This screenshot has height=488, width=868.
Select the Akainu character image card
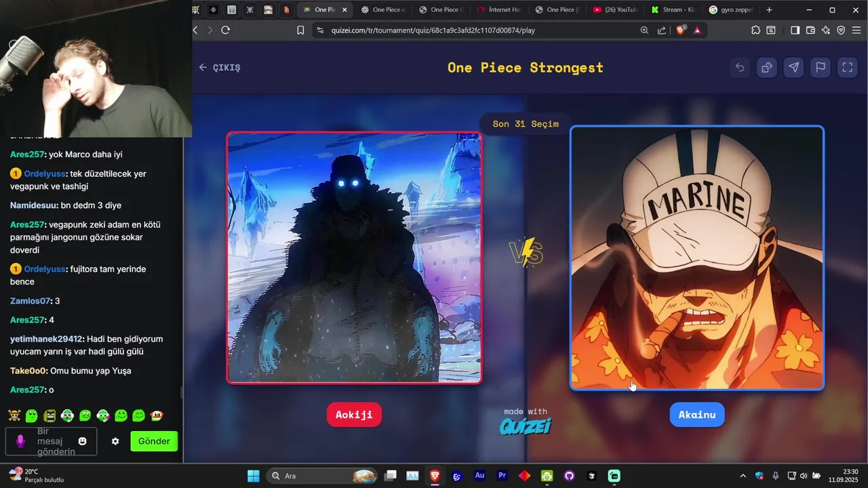[697, 258]
